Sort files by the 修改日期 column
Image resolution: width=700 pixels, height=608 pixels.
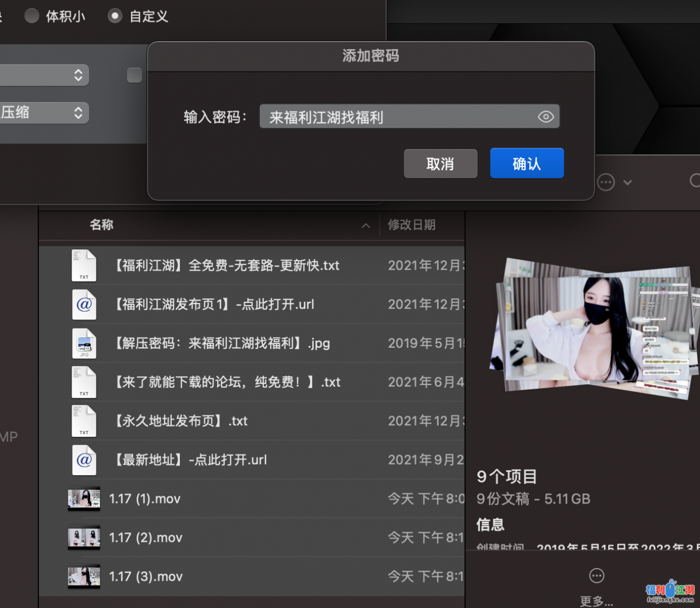(412, 225)
